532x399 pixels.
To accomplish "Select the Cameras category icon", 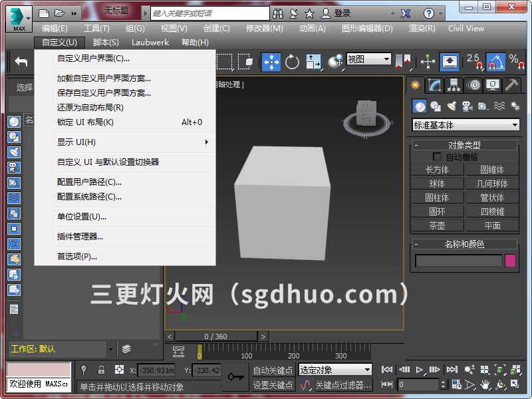I will (x=467, y=106).
